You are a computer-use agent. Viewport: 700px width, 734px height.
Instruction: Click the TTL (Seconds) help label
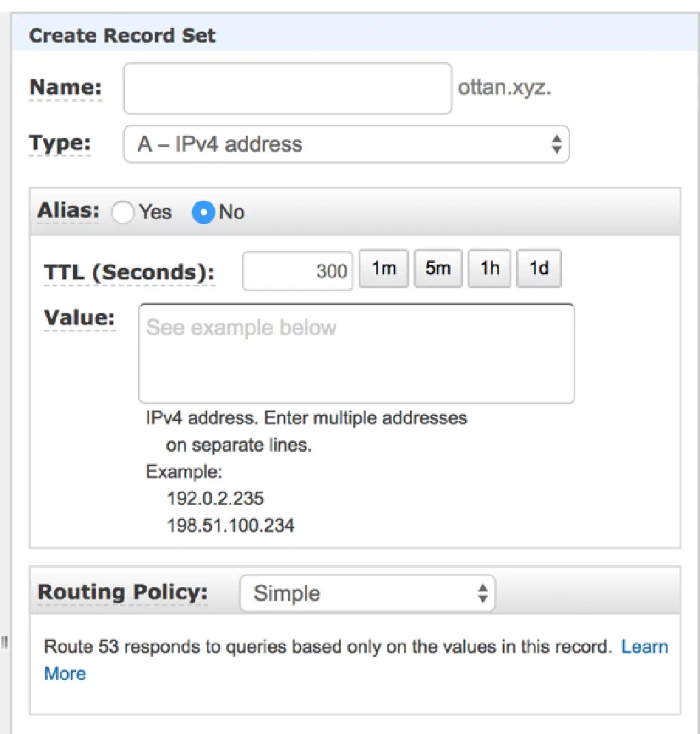(x=129, y=273)
